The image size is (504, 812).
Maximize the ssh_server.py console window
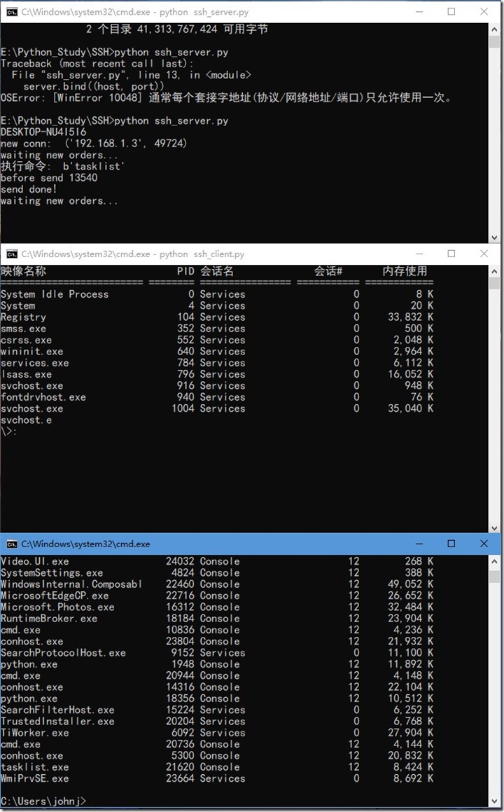click(x=451, y=11)
